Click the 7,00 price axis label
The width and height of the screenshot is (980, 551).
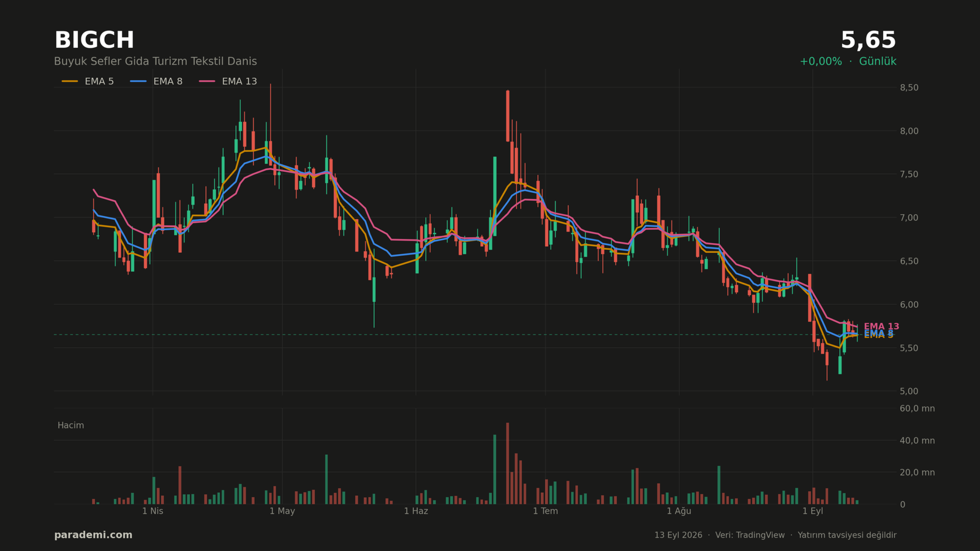(x=909, y=218)
